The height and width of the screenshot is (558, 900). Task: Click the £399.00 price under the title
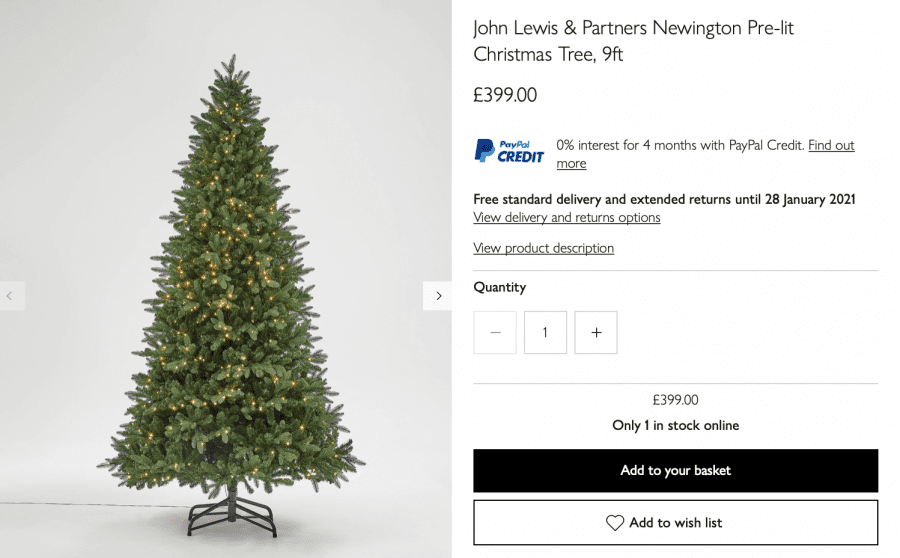[x=505, y=95]
